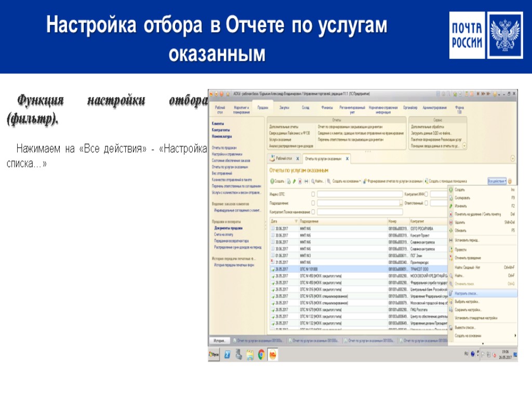The width and height of the screenshot is (532, 399).
Task: Open Клиенты link in the left panel
Action: 218,124
